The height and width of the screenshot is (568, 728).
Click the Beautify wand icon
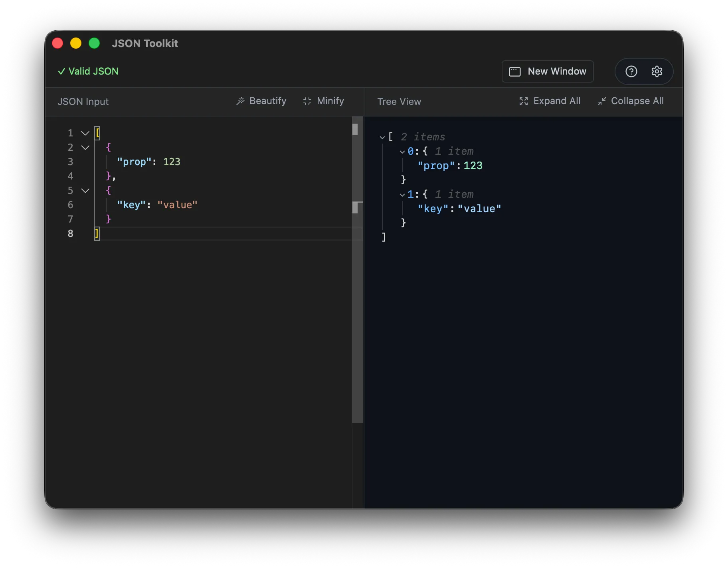(240, 101)
